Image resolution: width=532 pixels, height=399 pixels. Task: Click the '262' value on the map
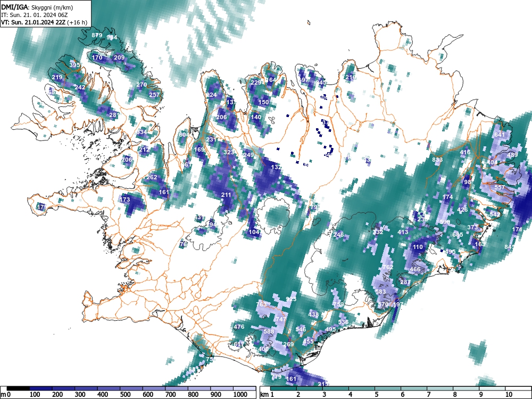(x=152, y=177)
